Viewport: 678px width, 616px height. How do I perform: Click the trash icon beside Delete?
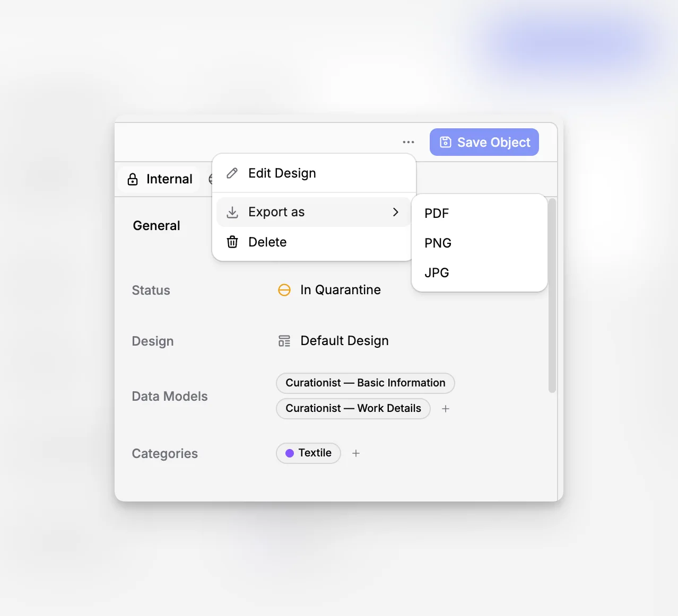point(232,242)
